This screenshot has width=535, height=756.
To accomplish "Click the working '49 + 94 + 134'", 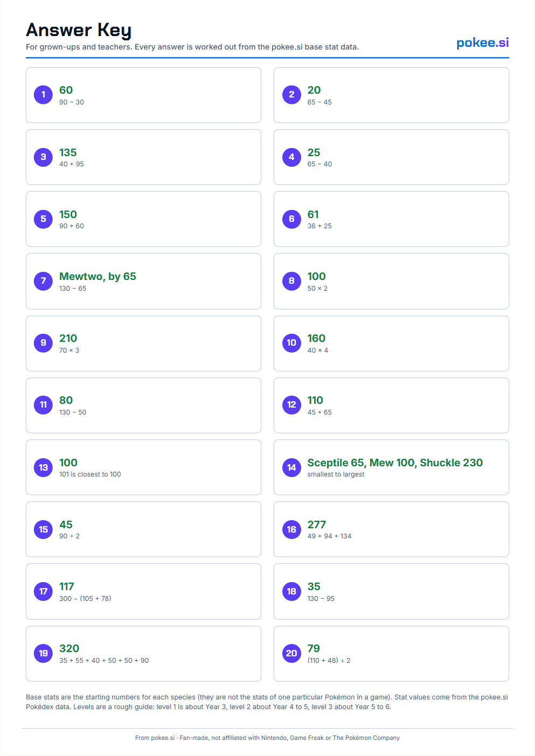I will pos(329,536).
